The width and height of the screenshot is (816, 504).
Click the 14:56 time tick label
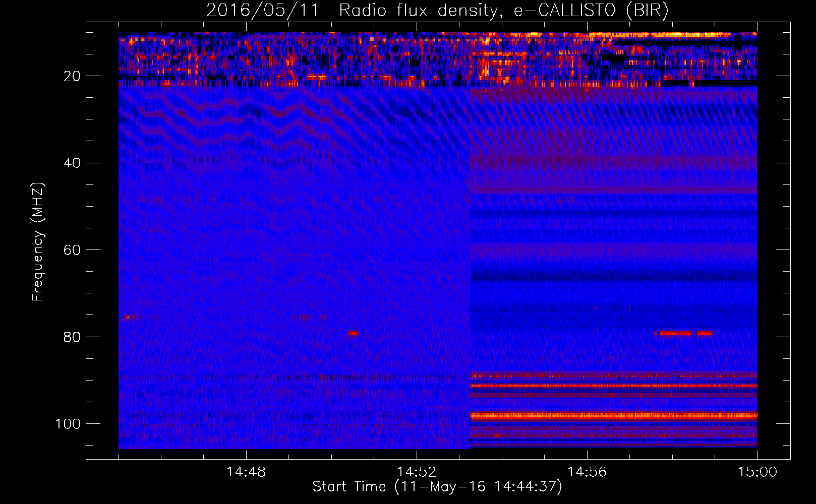coord(587,472)
